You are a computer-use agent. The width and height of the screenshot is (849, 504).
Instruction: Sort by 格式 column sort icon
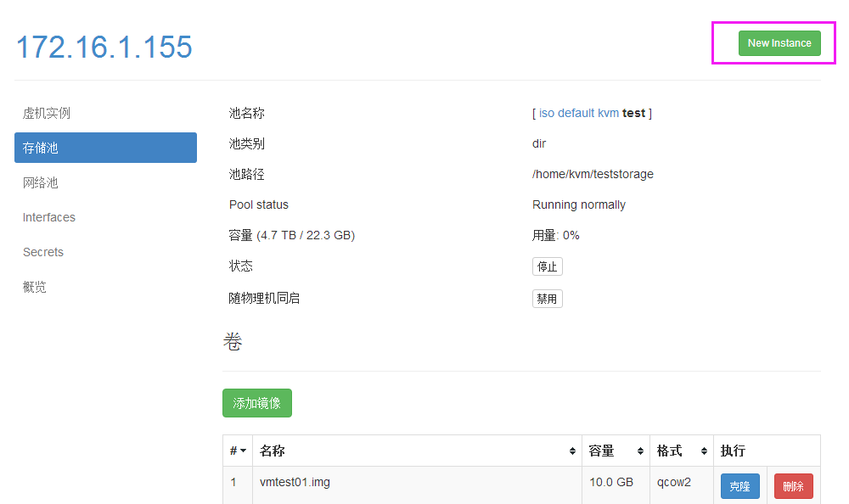704,451
